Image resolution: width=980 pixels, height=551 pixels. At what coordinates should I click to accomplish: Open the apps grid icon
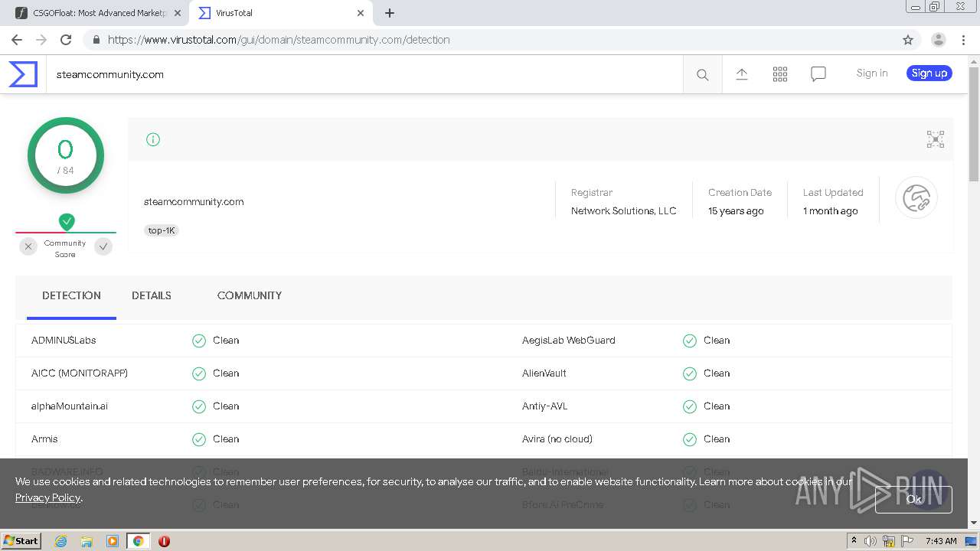click(779, 73)
